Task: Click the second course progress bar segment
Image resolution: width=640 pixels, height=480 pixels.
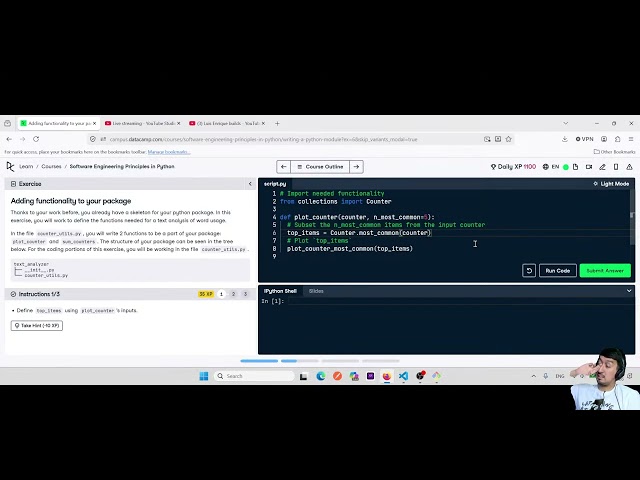Action: tap(300, 361)
